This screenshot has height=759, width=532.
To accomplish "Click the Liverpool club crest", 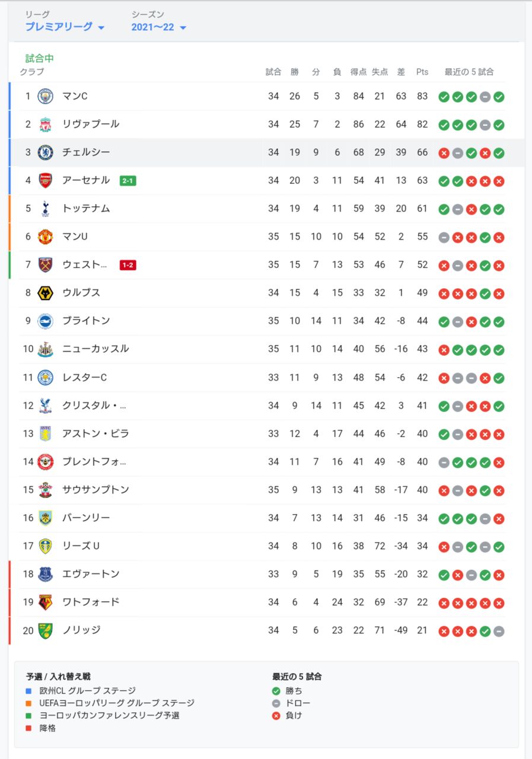I will [46, 125].
